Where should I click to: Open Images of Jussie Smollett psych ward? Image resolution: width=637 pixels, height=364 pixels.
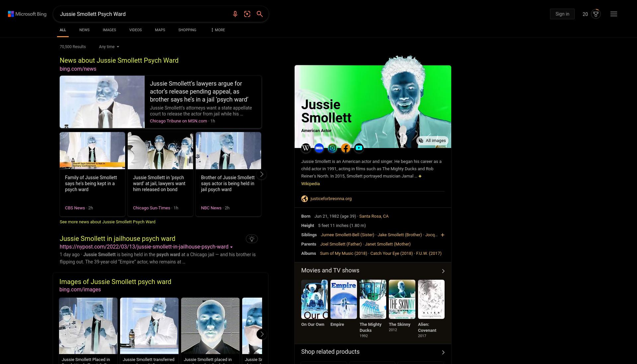[115, 282]
